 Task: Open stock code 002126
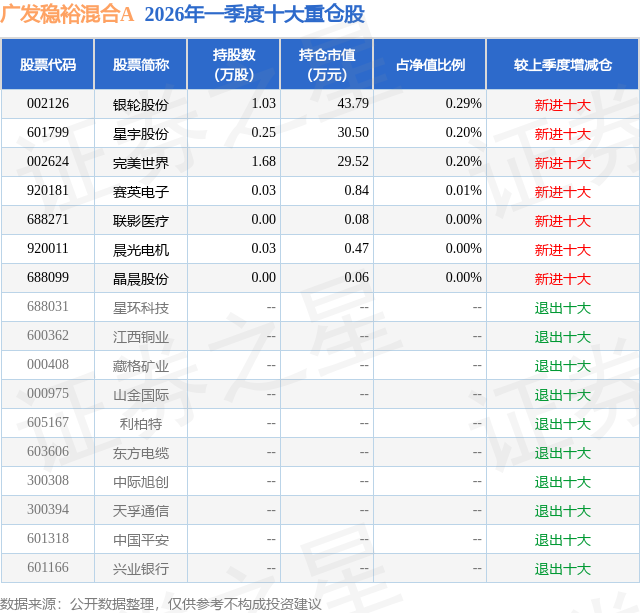point(48,104)
